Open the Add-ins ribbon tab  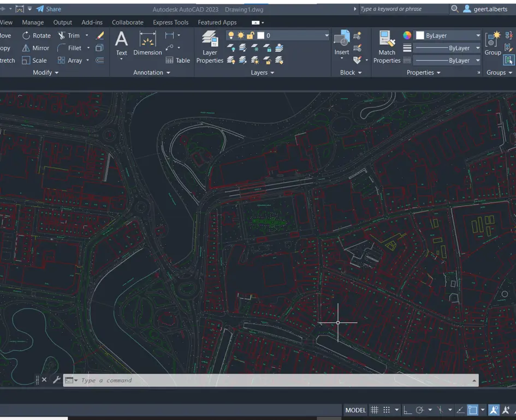point(92,22)
